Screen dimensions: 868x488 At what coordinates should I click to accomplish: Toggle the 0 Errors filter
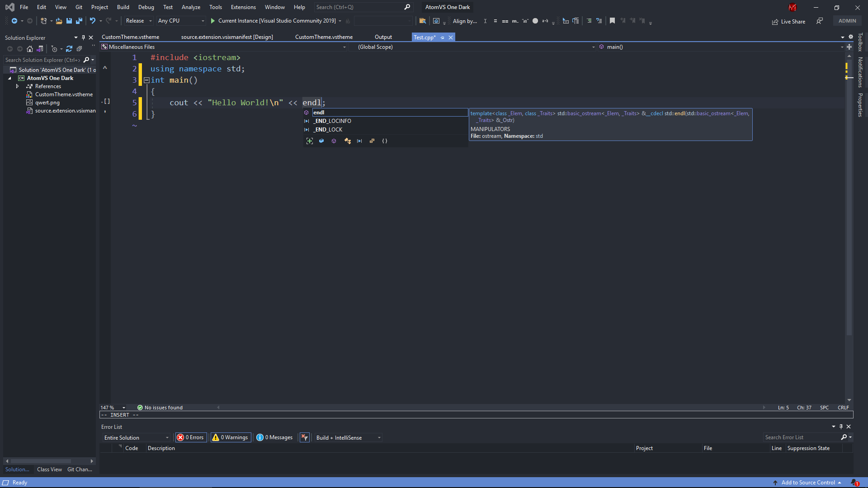click(190, 437)
